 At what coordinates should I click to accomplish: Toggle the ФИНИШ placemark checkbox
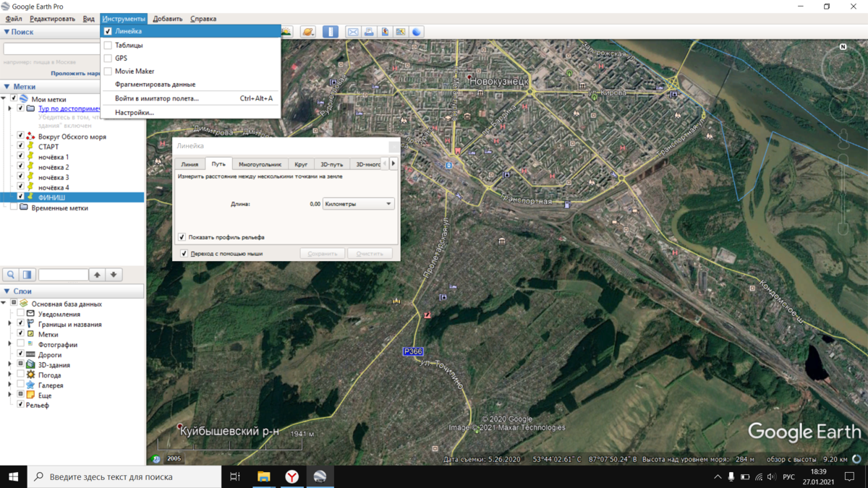pos(20,197)
